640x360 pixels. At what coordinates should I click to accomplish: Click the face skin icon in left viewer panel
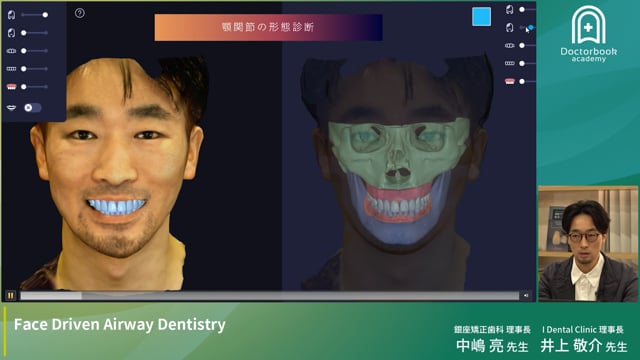[x=11, y=15]
